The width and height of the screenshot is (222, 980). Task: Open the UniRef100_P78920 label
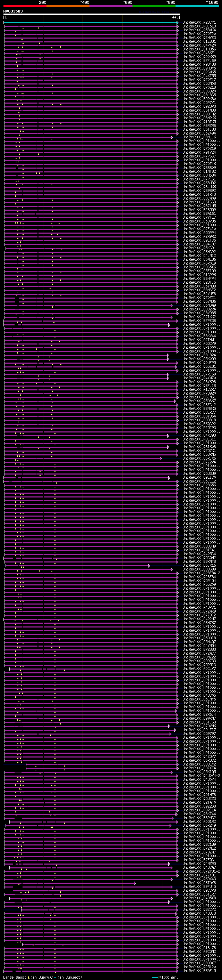click(x=199, y=393)
